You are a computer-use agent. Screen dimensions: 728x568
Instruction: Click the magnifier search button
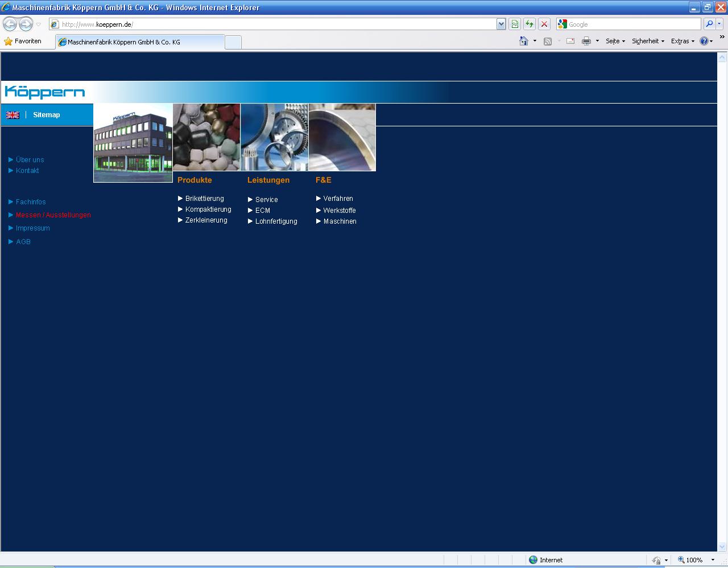(x=709, y=24)
